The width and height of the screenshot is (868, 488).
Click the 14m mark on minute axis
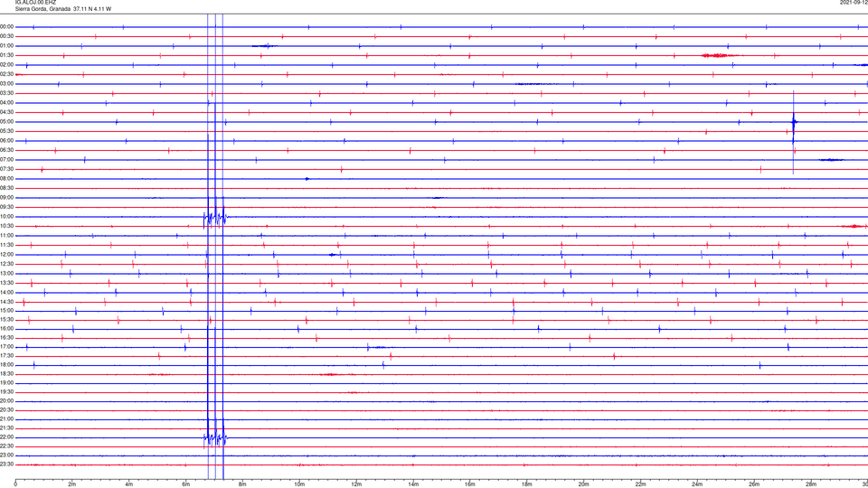click(x=413, y=484)
